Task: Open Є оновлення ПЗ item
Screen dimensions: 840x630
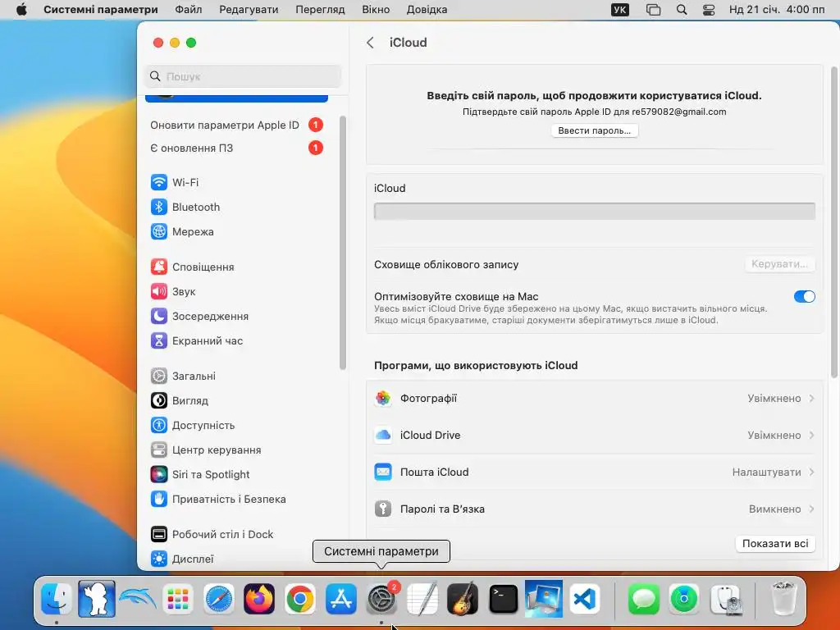Action: tap(236, 148)
